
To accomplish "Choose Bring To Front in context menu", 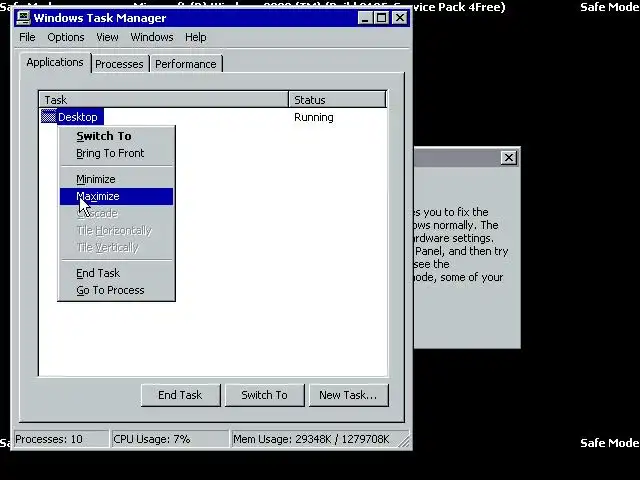I will point(116,153).
